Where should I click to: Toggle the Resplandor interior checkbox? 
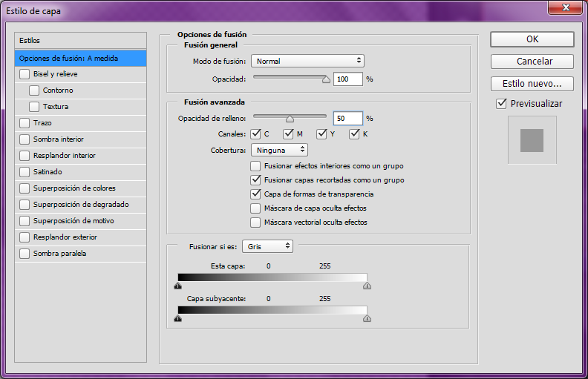coord(24,156)
